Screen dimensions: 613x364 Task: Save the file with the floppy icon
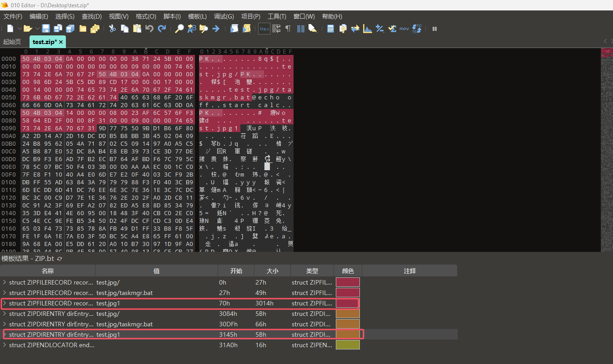click(x=46, y=29)
